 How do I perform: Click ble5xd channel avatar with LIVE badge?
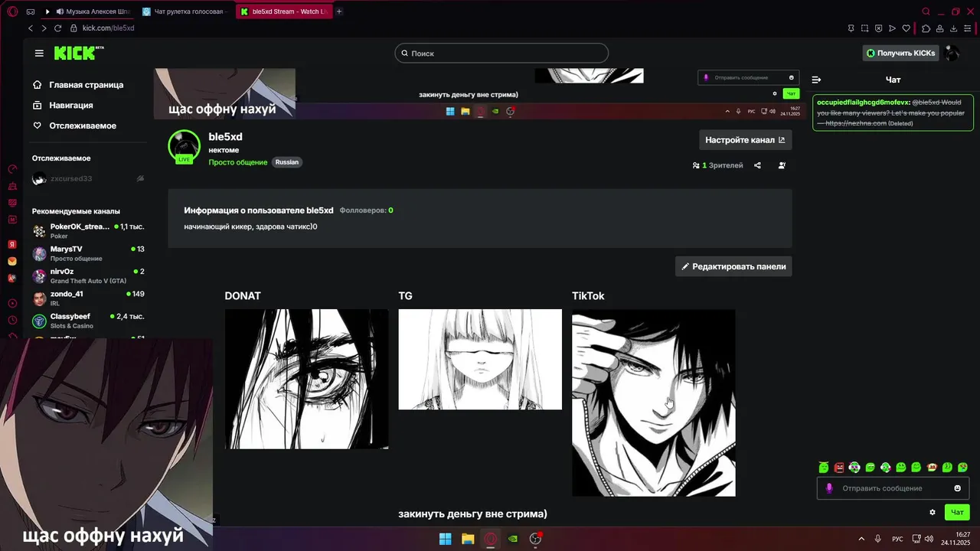(x=184, y=147)
